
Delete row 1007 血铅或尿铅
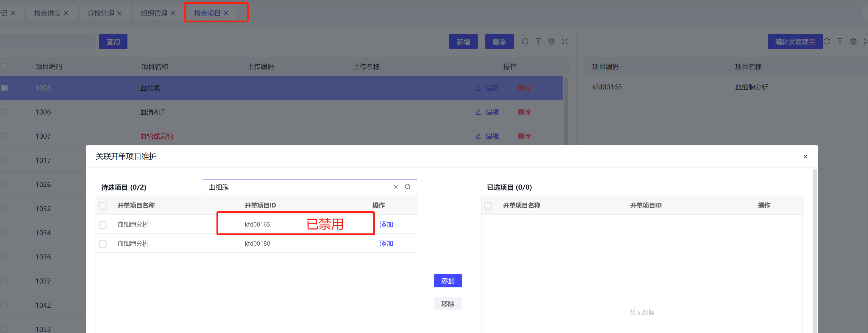(524, 136)
